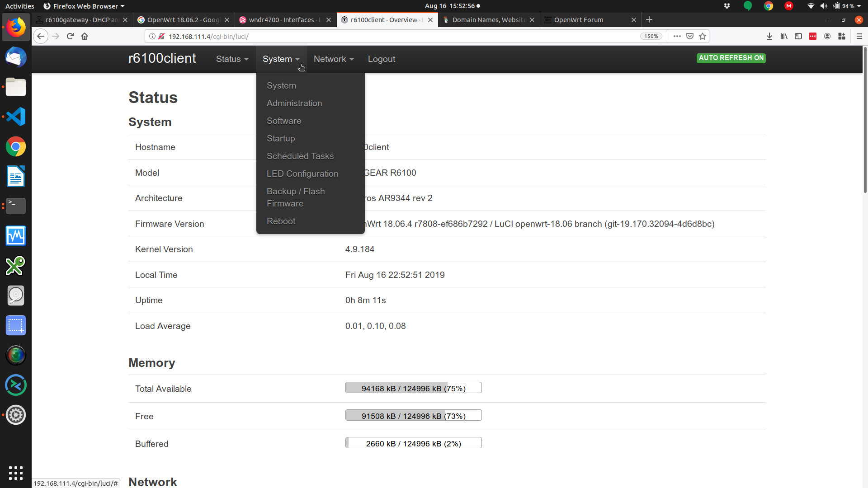The image size is (868, 488).
Task: Choose Scheduled Tasks from System menu
Action: [300, 156]
